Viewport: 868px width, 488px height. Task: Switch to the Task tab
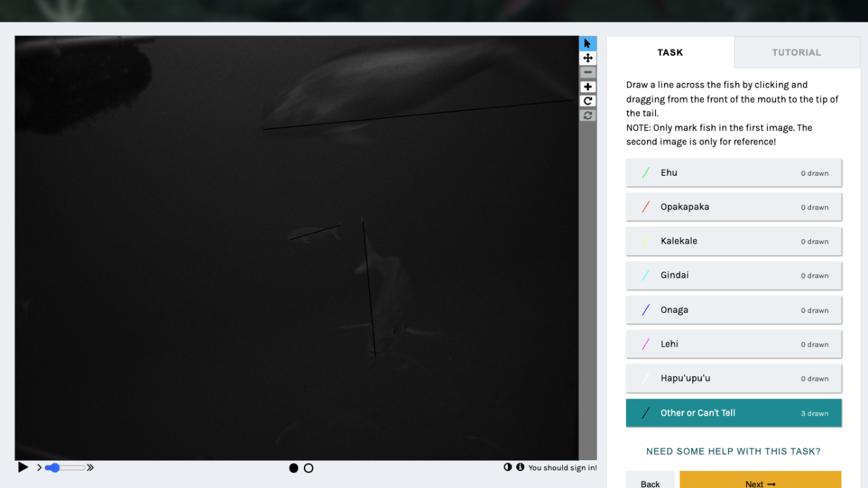670,52
